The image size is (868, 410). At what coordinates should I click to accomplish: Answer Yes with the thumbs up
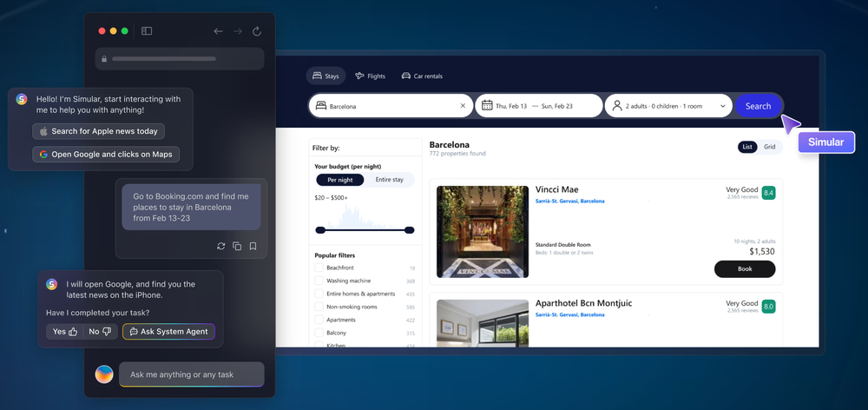click(x=64, y=332)
